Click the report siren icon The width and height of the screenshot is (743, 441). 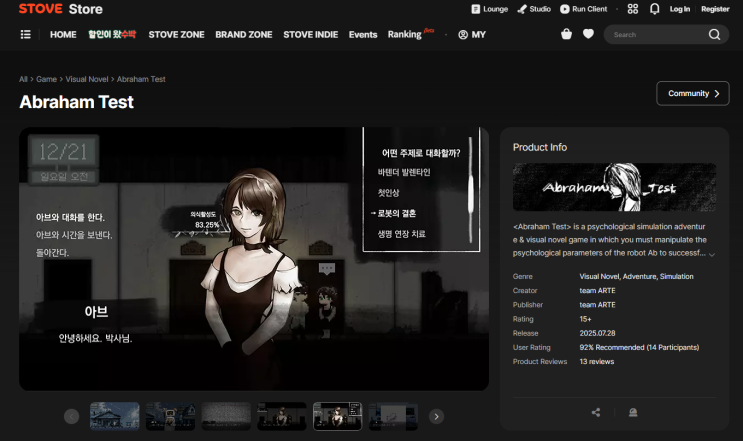point(633,413)
